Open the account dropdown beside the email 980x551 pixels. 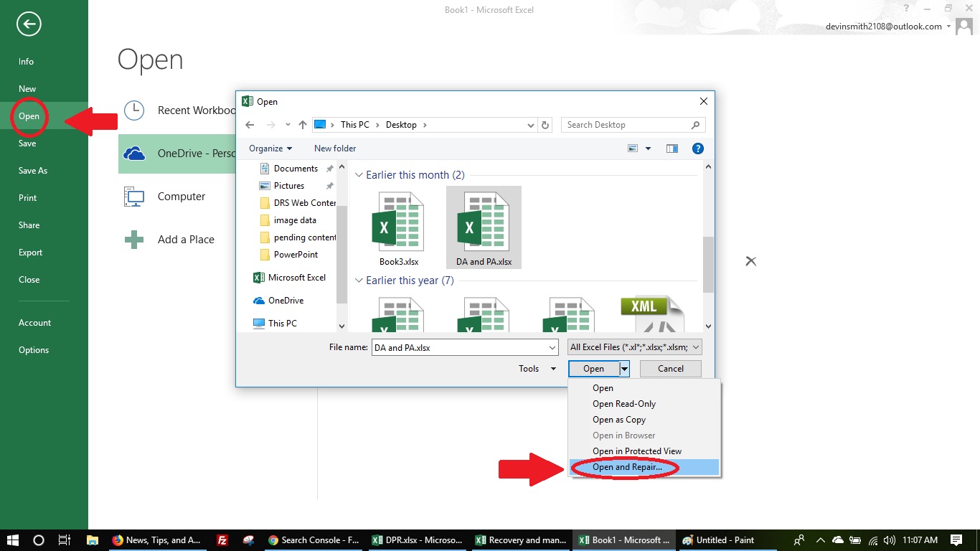tap(949, 26)
